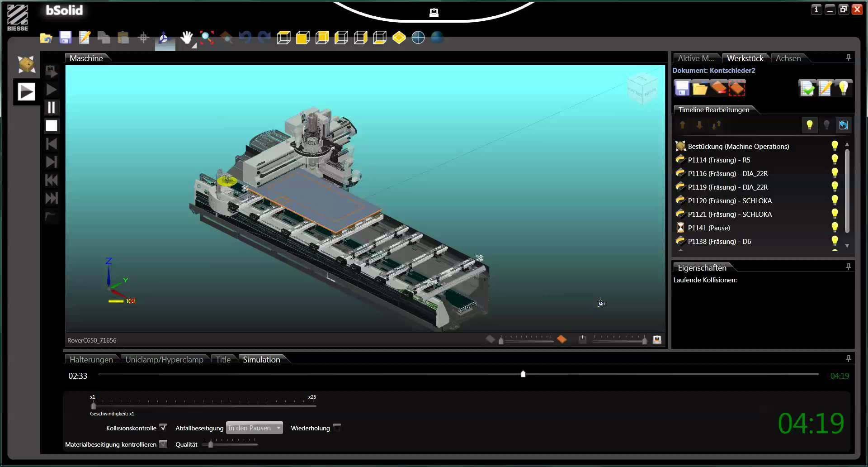868x467 pixels.
Task: Save the document in Werkstück panel
Action: click(x=682, y=88)
